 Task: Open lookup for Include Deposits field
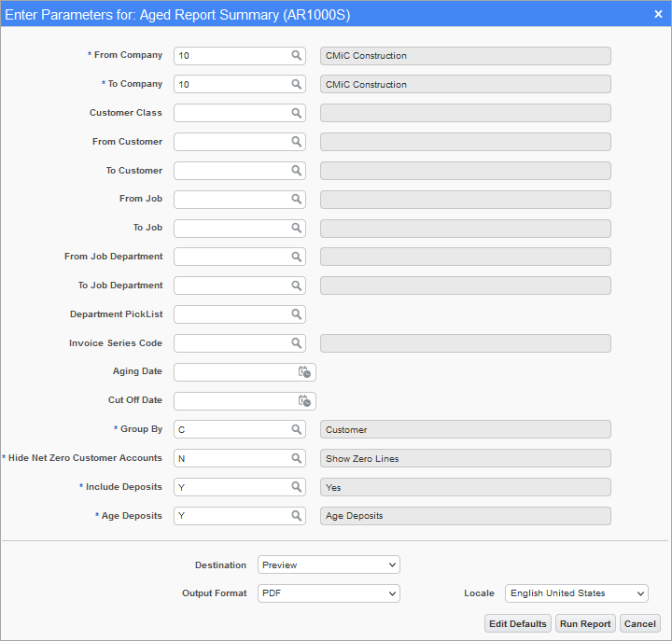(296, 487)
